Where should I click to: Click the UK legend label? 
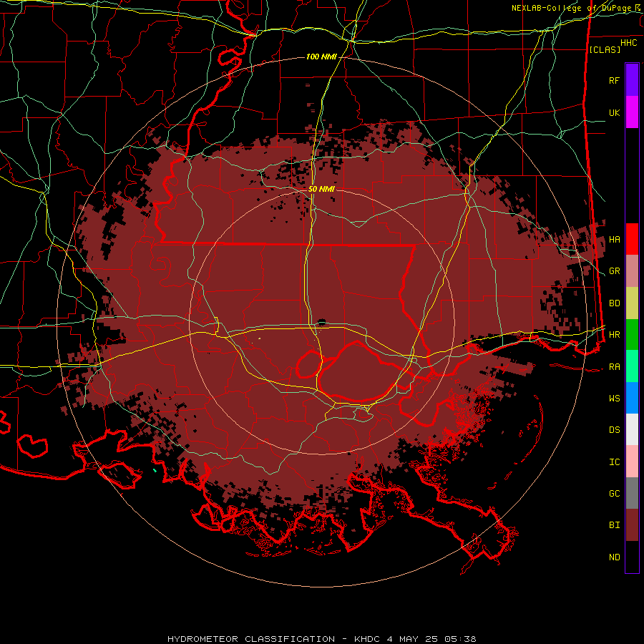(614, 112)
